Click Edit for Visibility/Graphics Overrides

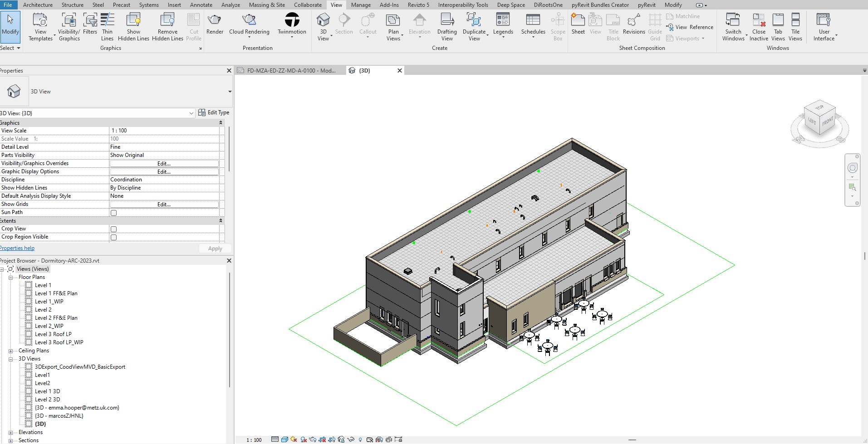pos(164,164)
